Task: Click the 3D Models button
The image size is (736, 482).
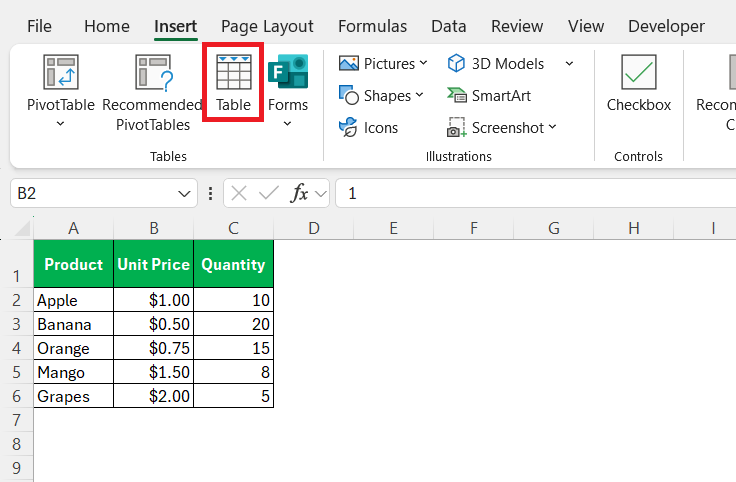Action: 496,63
